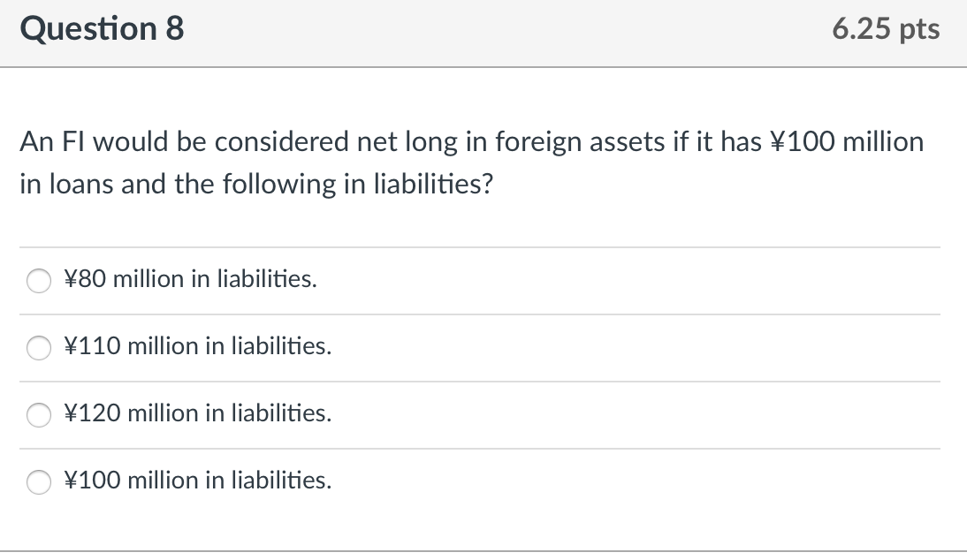Click the radio button beside ¥100 million
The image size is (967, 560).
pyautogui.click(x=39, y=482)
